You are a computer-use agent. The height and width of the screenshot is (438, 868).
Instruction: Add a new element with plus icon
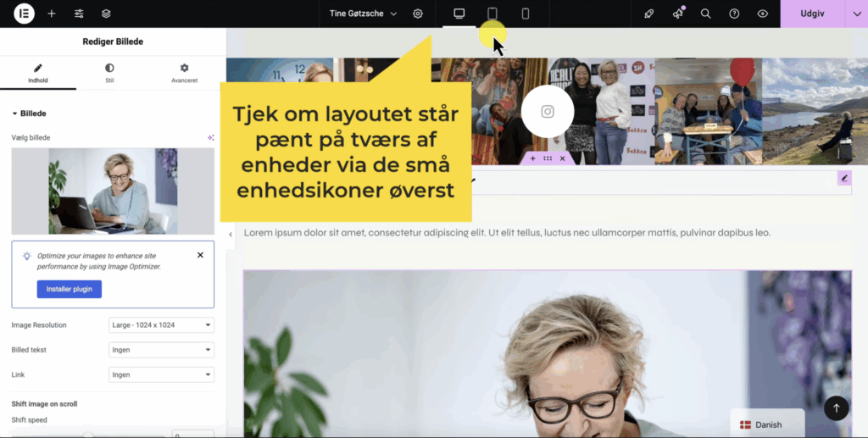pos(52,14)
